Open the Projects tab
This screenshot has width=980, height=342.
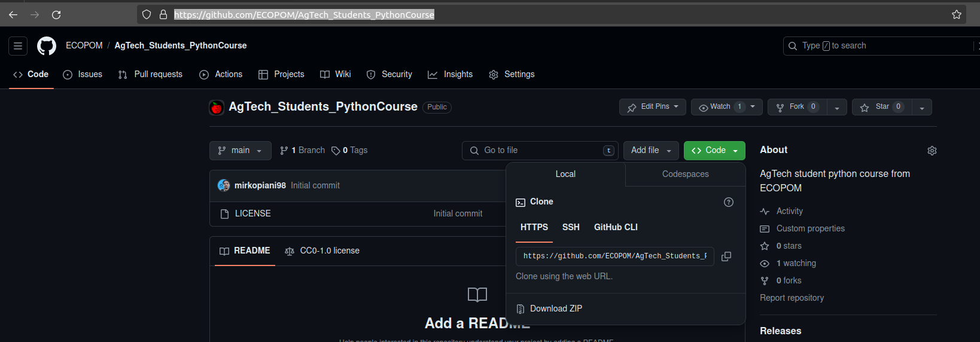click(x=281, y=74)
